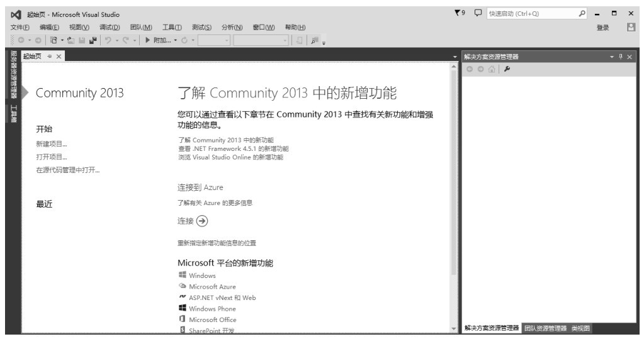Screen dimensions: 644x339
Task: Open the 视图(V) menu
Action: pyautogui.click(x=79, y=28)
